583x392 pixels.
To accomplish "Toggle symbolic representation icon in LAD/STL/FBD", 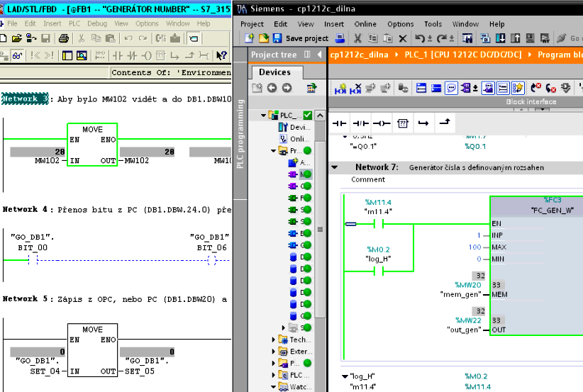I will click(194, 38).
